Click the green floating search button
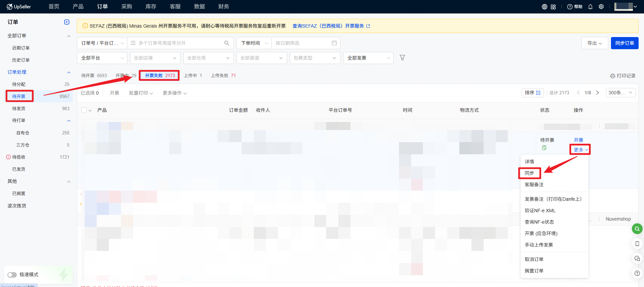Image resolution: width=644 pixels, height=287 pixels. 637,229
